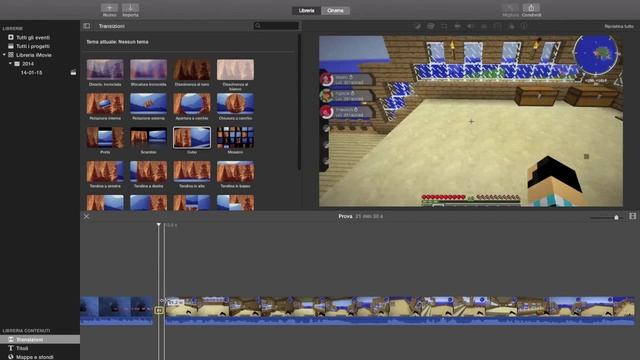Choose the Apertura a cerchio transition
Image resolution: width=640 pixels, height=360 pixels.
tap(192, 104)
